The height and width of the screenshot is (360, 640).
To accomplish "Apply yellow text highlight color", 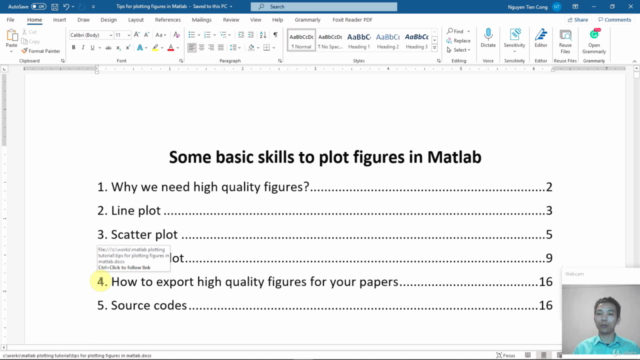I will [155, 48].
